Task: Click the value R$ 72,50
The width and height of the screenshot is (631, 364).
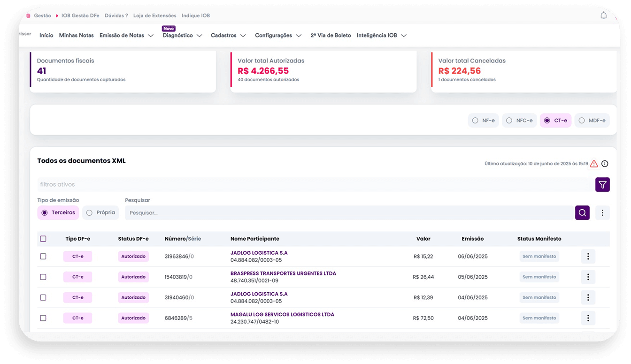Action: (423, 318)
